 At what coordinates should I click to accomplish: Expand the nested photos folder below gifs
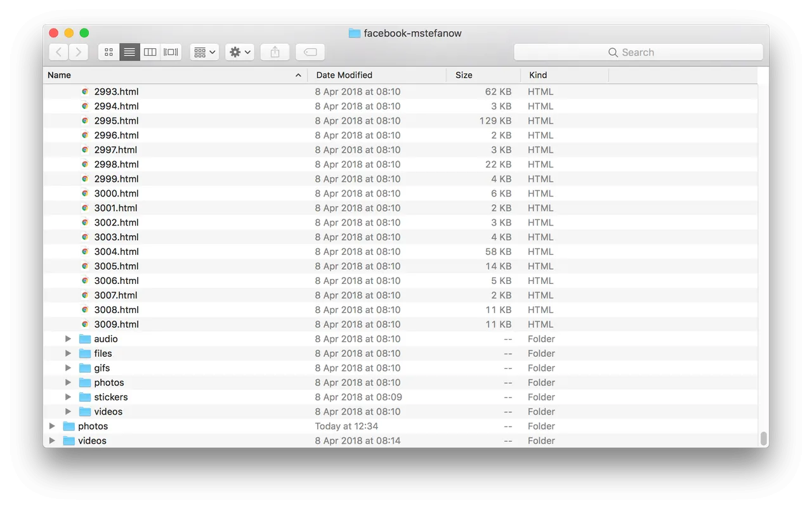click(x=69, y=382)
